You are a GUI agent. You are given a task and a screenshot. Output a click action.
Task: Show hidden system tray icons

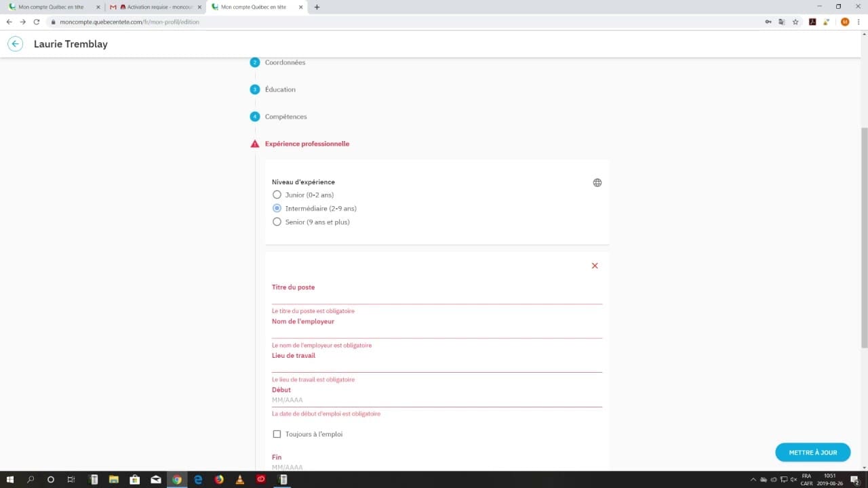(x=753, y=479)
